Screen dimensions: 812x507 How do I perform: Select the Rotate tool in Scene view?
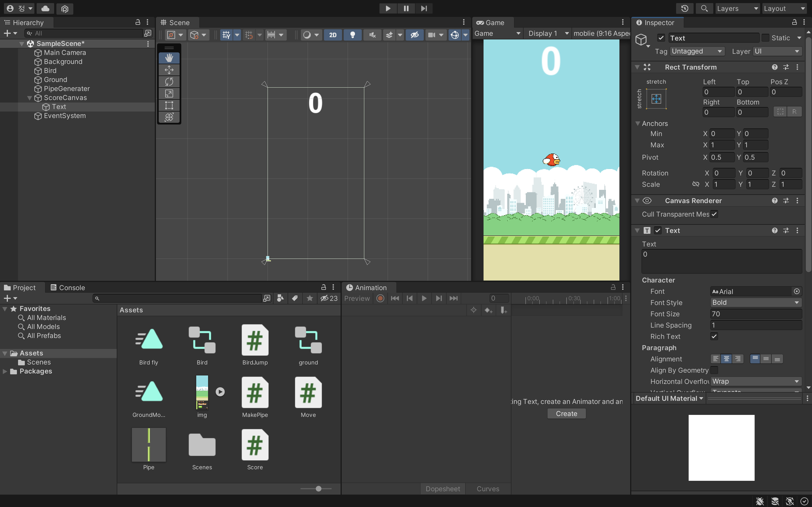pos(169,81)
